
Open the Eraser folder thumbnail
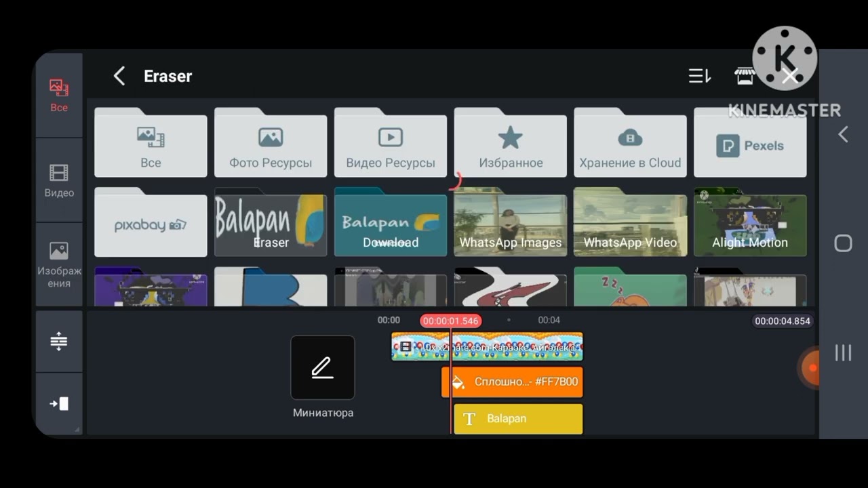pyautogui.click(x=271, y=222)
